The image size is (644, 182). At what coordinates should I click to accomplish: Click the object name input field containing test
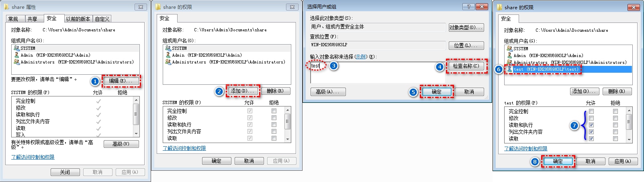[378, 72]
